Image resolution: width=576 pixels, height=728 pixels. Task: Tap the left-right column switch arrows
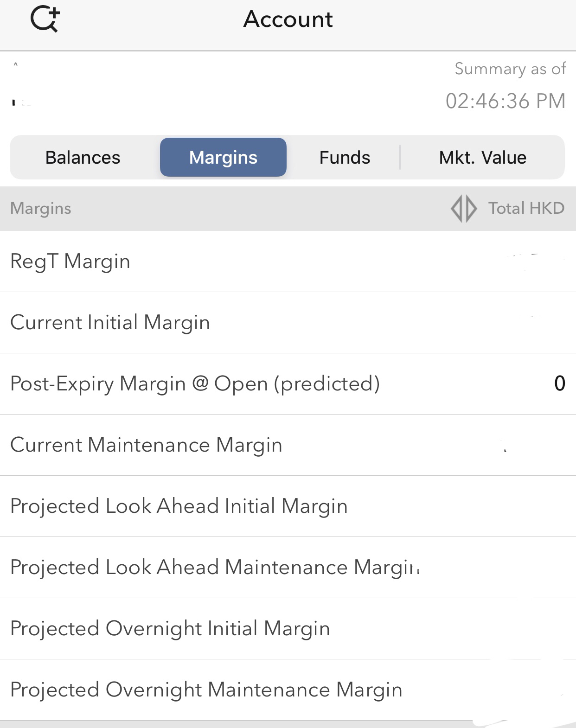463,209
